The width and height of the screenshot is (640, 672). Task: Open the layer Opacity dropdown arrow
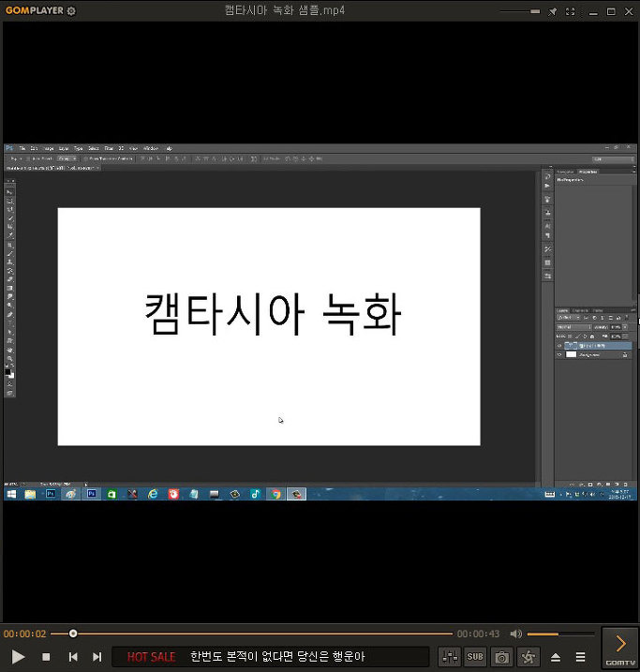point(625,327)
